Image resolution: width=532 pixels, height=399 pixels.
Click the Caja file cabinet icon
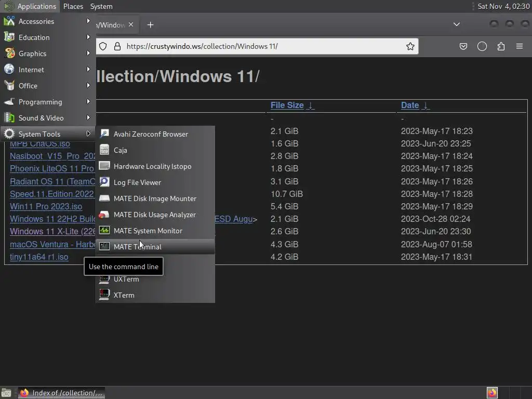[104, 150]
